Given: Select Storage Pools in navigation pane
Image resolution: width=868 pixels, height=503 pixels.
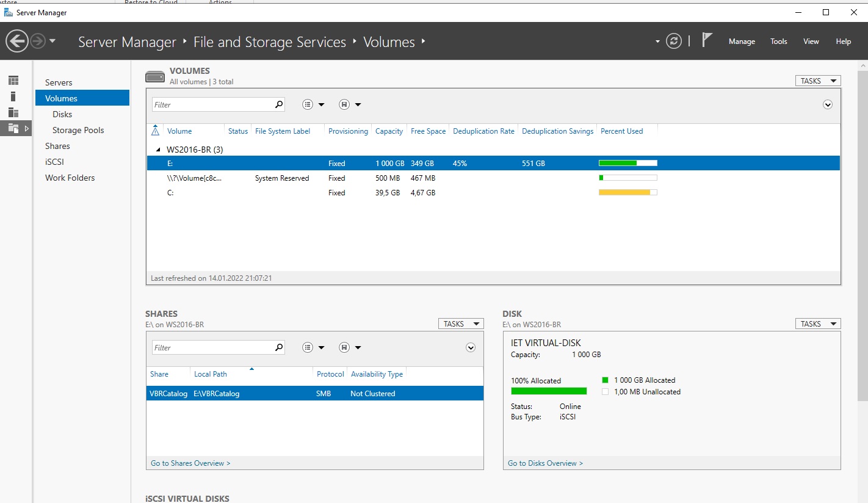Looking at the screenshot, I should pyautogui.click(x=78, y=130).
